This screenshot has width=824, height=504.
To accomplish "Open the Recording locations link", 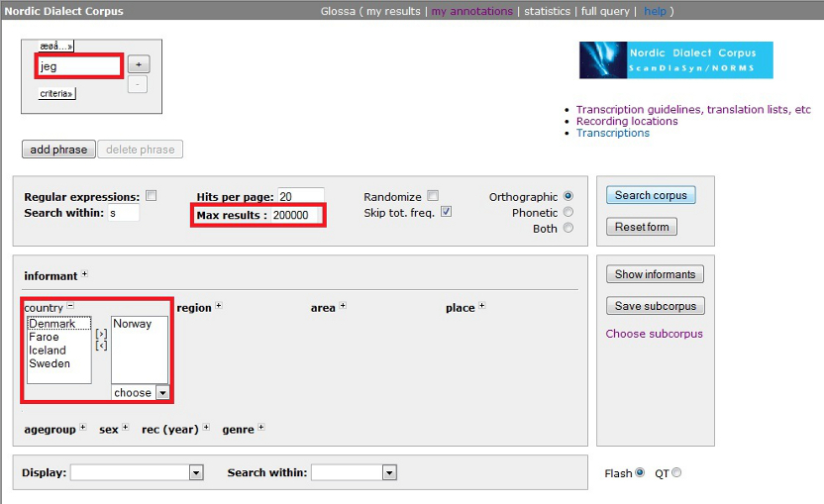I will pyautogui.click(x=627, y=122).
